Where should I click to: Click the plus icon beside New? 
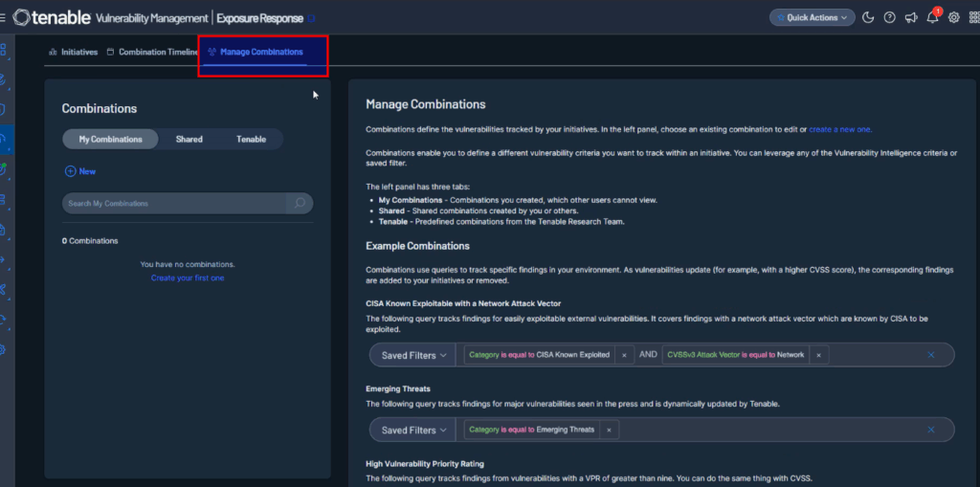69,171
